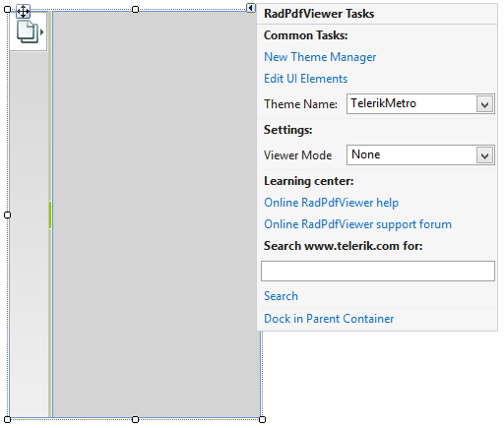Open Online RadPdfViewer help link
Viewport: 504px width, 428px height.
click(331, 203)
